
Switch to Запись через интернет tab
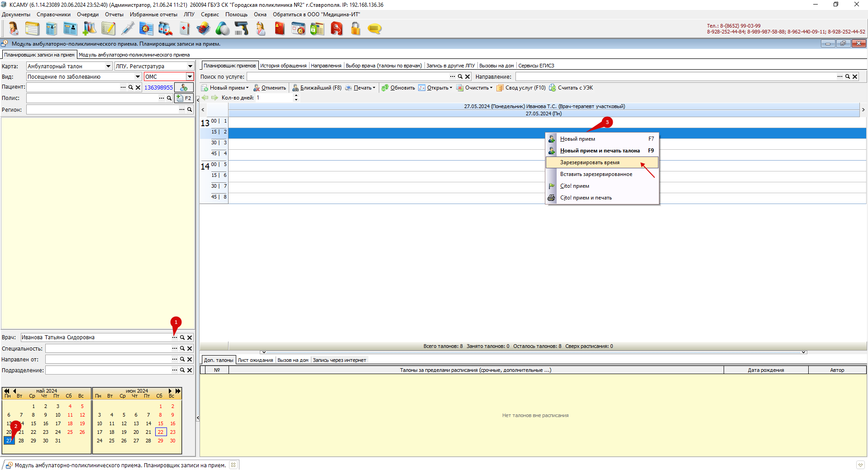[339, 360]
